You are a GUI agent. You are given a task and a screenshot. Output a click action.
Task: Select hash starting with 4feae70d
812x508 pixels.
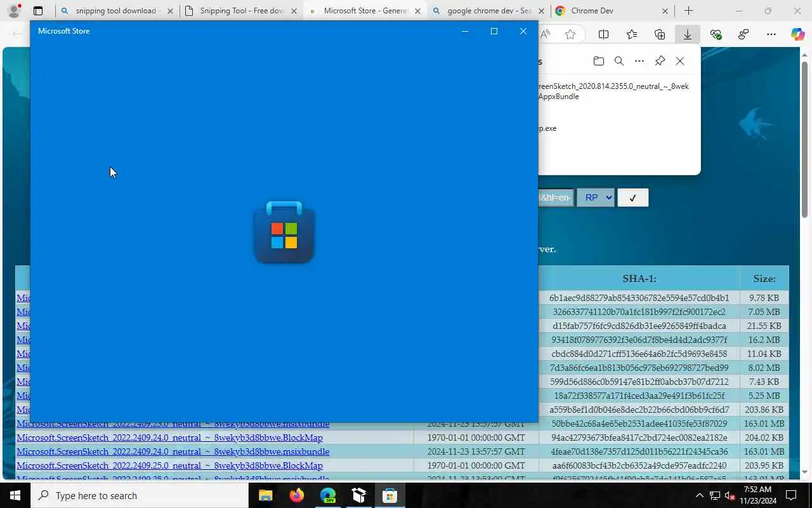tap(639, 451)
